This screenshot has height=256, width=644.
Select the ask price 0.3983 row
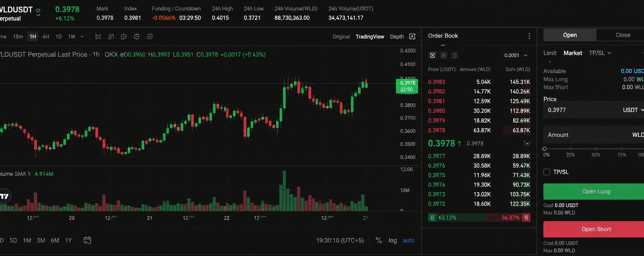tap(479, 82)
